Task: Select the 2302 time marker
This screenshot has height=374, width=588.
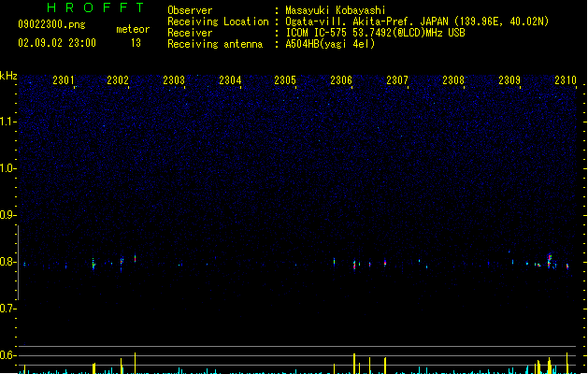Action: point(118,80)
